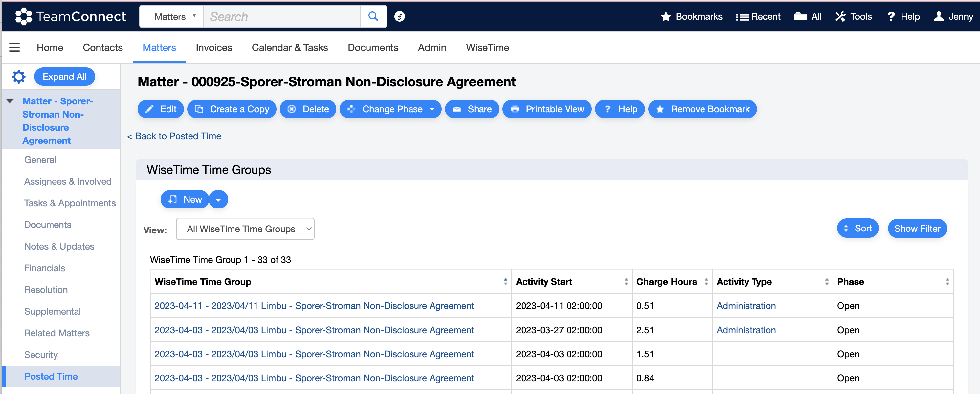
Task: Open time group starting 2023-03-27 02:00:00
Action: click(314, 330)
